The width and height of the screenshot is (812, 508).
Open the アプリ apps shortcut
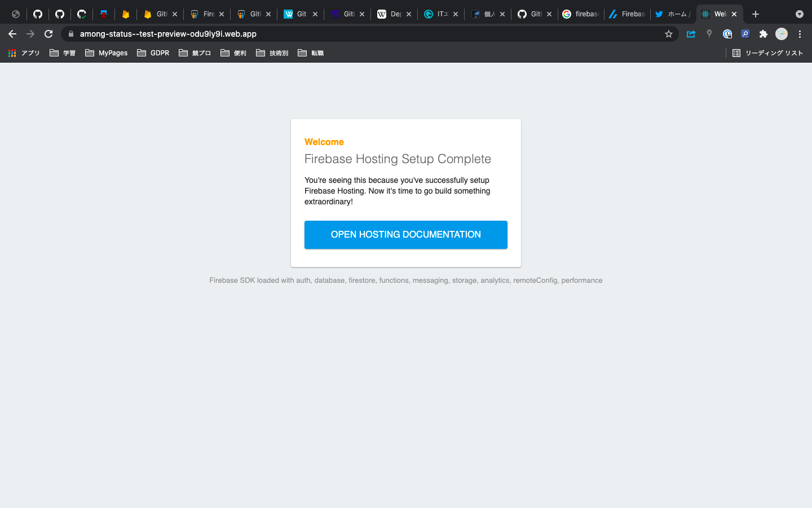point(24,53)
